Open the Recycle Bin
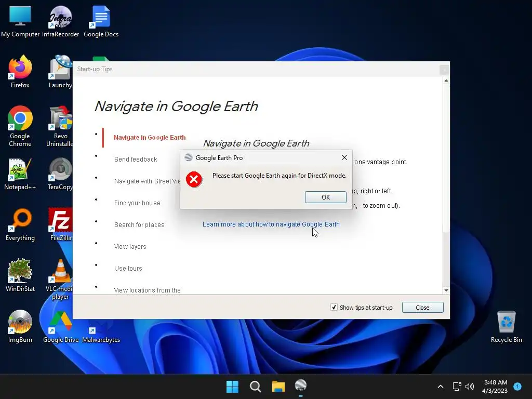 point(506,327)
